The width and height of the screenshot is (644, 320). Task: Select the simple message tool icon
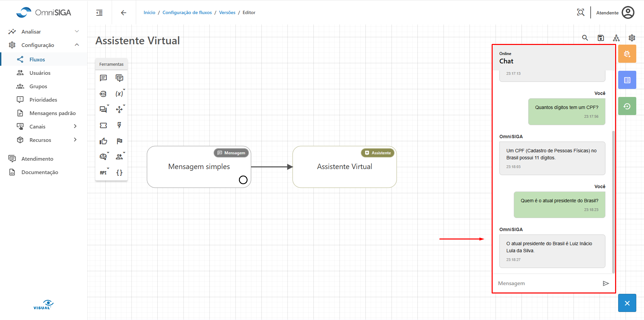103,78
